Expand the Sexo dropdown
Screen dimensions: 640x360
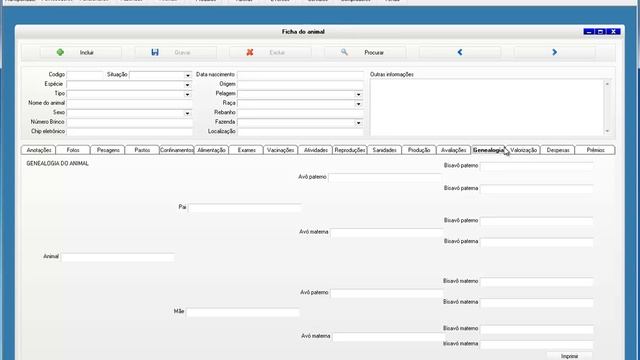[x=187, y=113]
